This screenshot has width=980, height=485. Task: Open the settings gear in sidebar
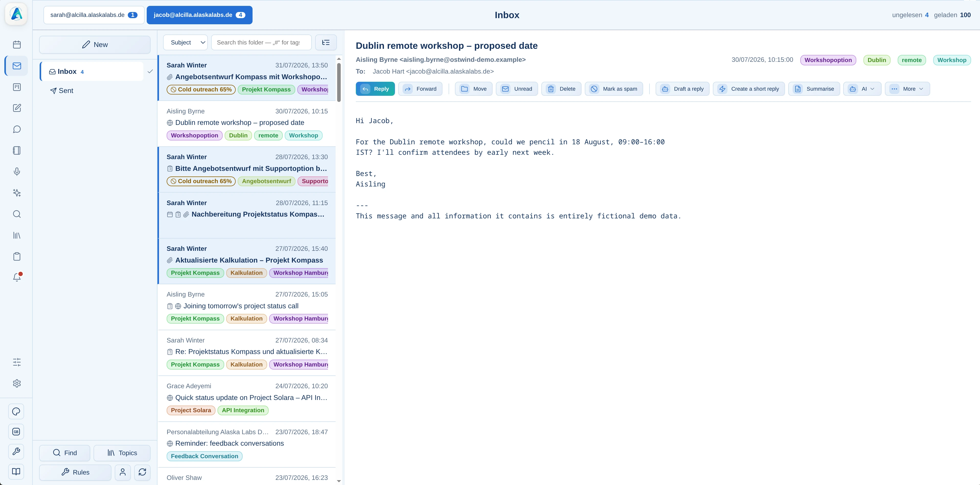click(x=17, y=384)
